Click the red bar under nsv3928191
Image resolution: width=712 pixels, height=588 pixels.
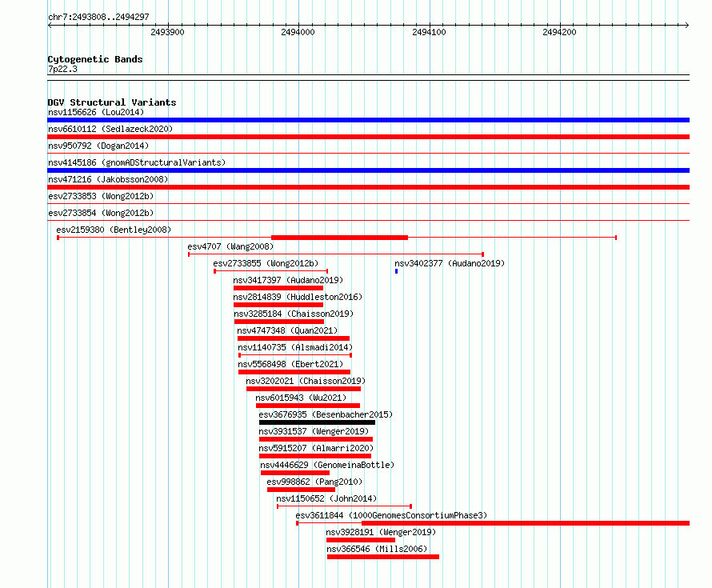pyautogui.click(x=361, y=540)
